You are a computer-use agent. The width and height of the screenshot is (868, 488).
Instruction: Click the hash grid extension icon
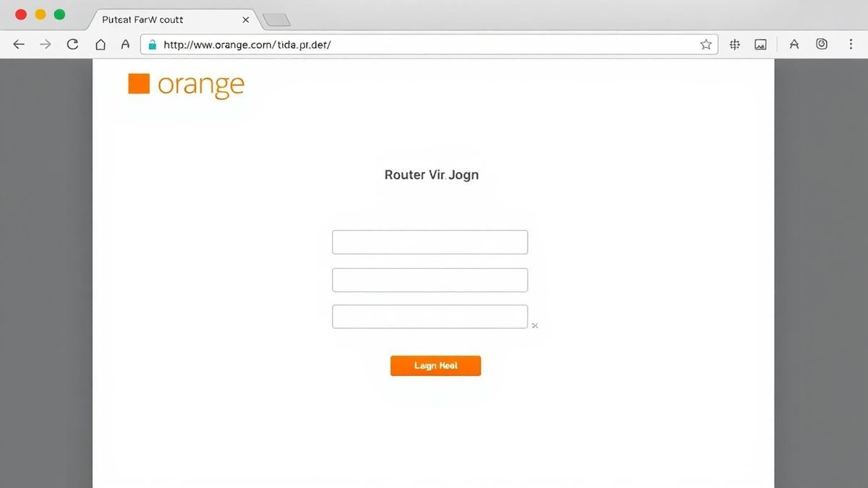click(735, 44)
